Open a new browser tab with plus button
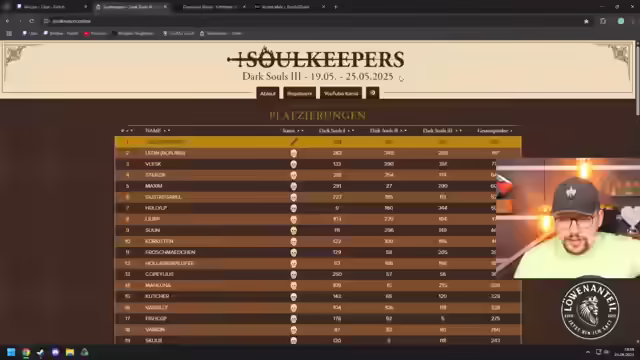The image size is (640, 360). [x=336, y=7]
